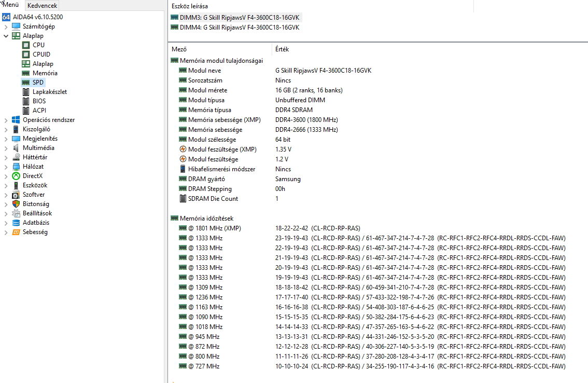Click the DDR4-2666 (1333 MHz) value
This screenshot has height=383, width=588.
(x=306, y=130)
